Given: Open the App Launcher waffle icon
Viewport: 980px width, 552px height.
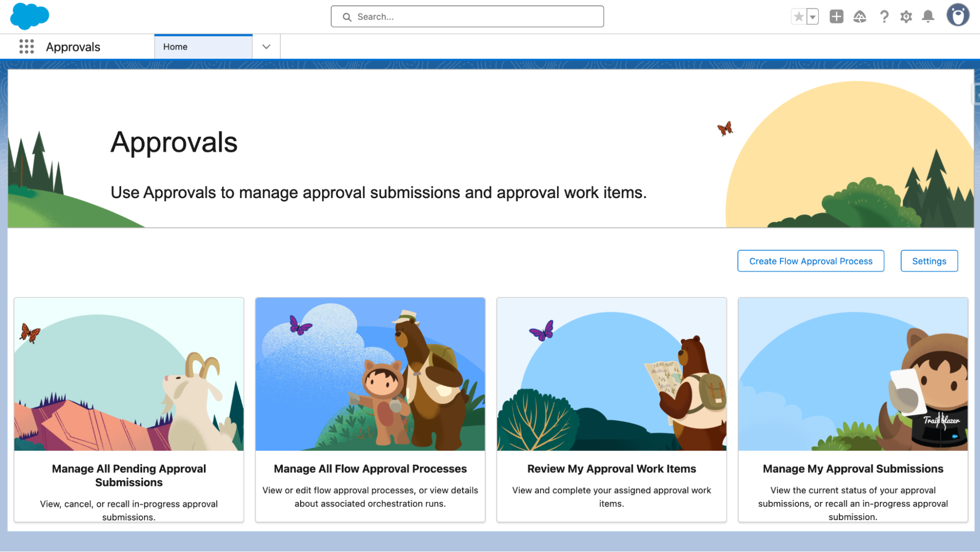Looking at the screenshot, I should click(26, 47).
